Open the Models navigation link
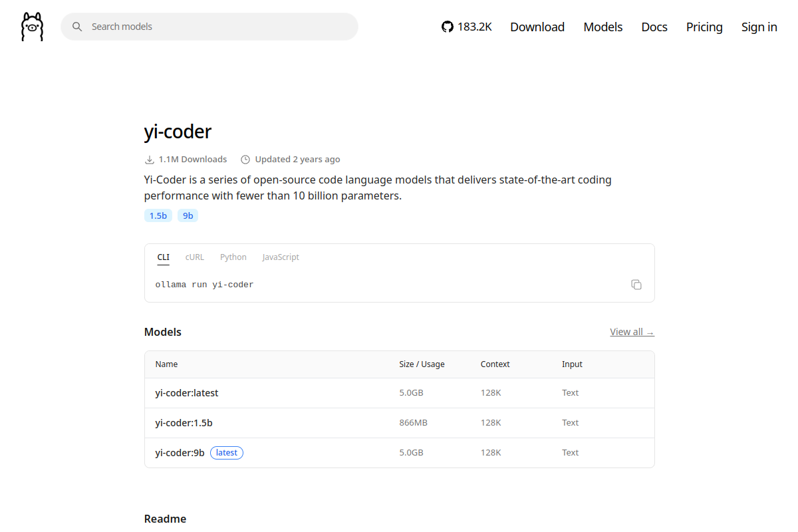This screenshot has height=532, width=798. coord(603,27)
